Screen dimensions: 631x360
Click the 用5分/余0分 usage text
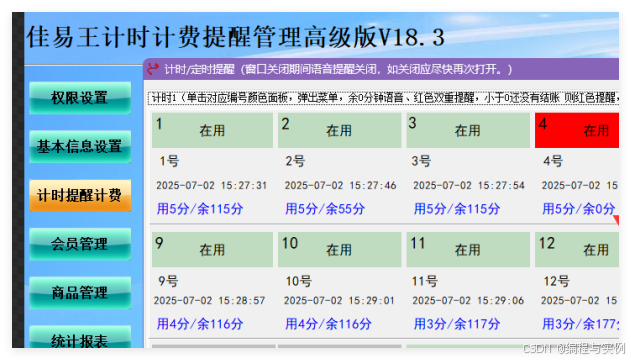[579, 209]
